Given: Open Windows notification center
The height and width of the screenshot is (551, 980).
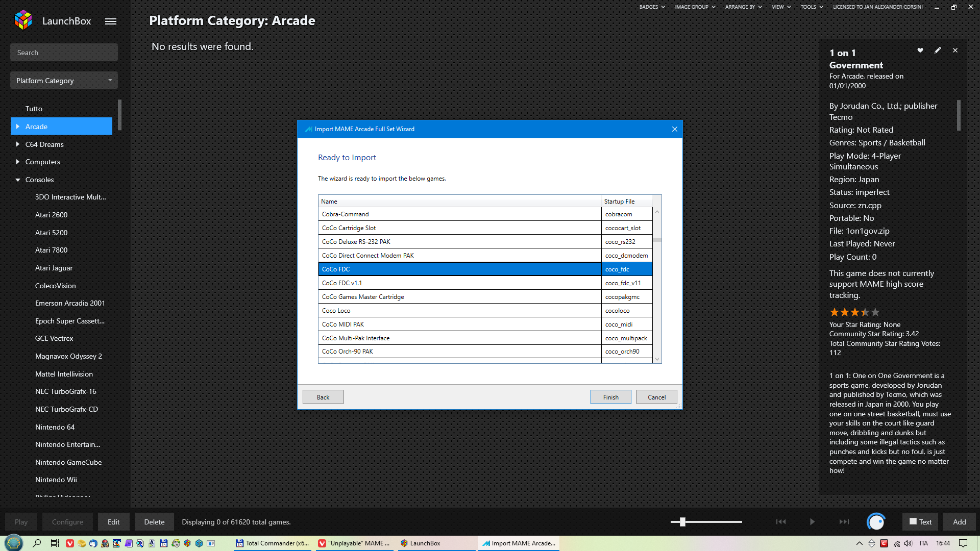Looking at the screenshot, I should pos(963,543).
